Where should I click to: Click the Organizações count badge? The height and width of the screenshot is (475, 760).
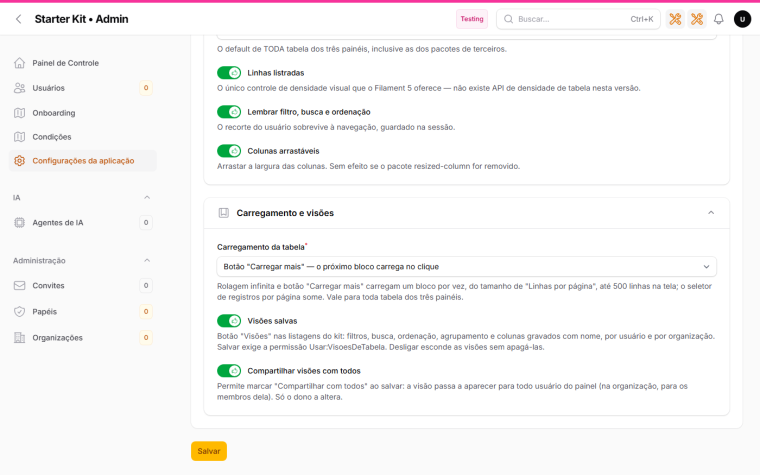(146, 338)
